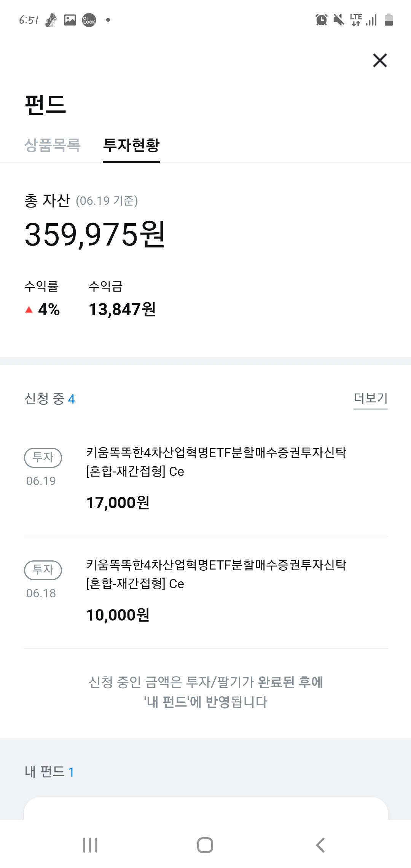Open the recent apps navigation icon
The height and width of the screenshot is (868, 411).
coord(90,845)
